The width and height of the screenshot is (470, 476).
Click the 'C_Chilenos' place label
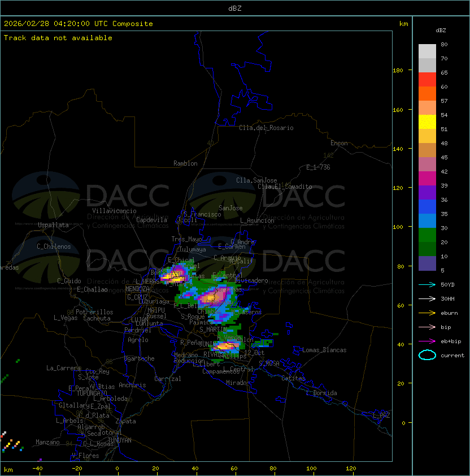(54, 246)
